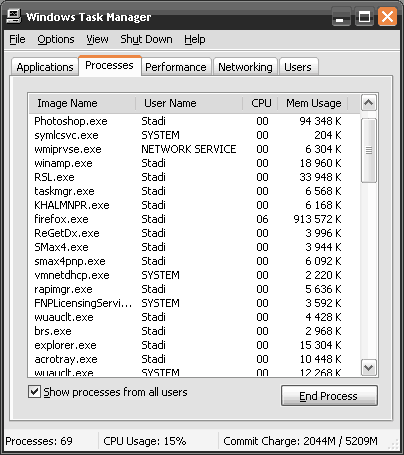
Task: Go to the Users tab
Action: (x=298, y=67)
